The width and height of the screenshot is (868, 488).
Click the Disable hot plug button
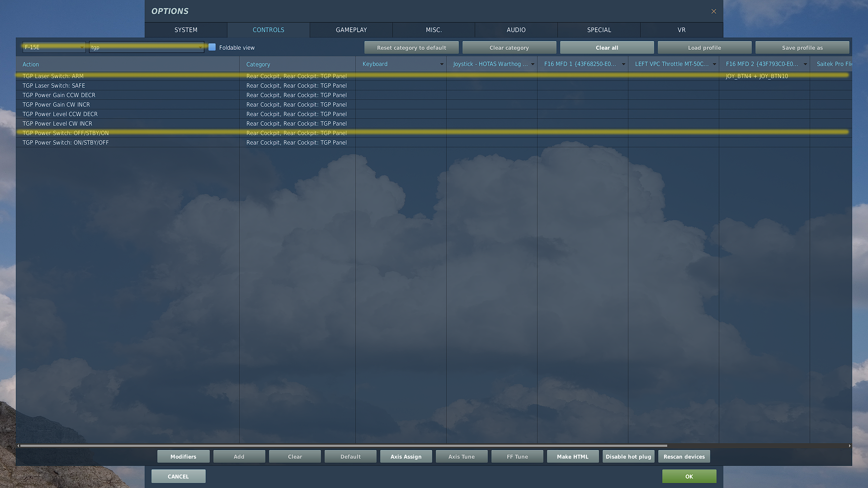click(628, 456)
